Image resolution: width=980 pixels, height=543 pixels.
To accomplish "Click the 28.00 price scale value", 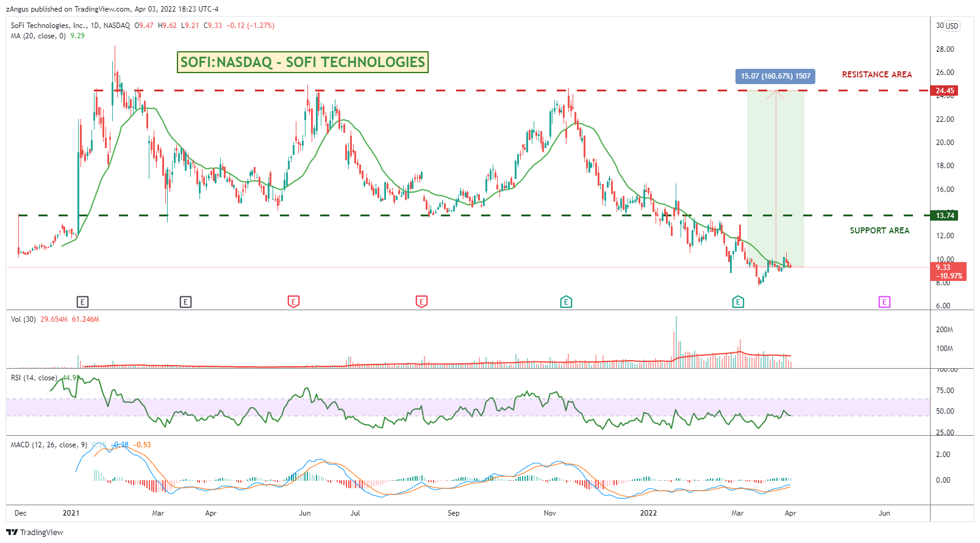I will click(945, 49).
